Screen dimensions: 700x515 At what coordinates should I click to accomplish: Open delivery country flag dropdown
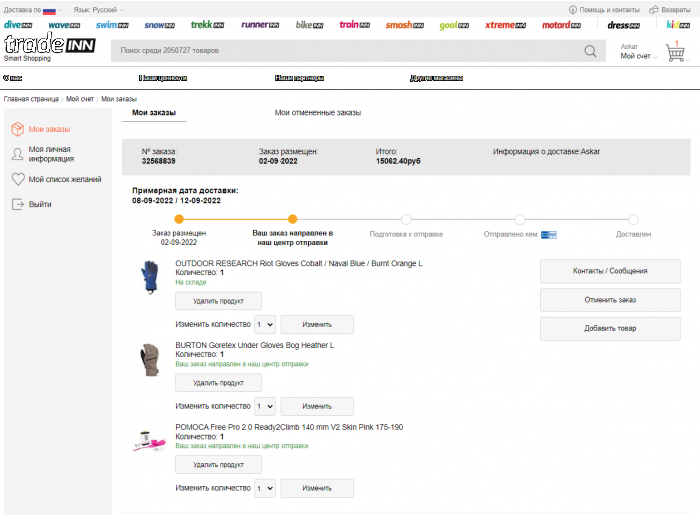point(52,10)
